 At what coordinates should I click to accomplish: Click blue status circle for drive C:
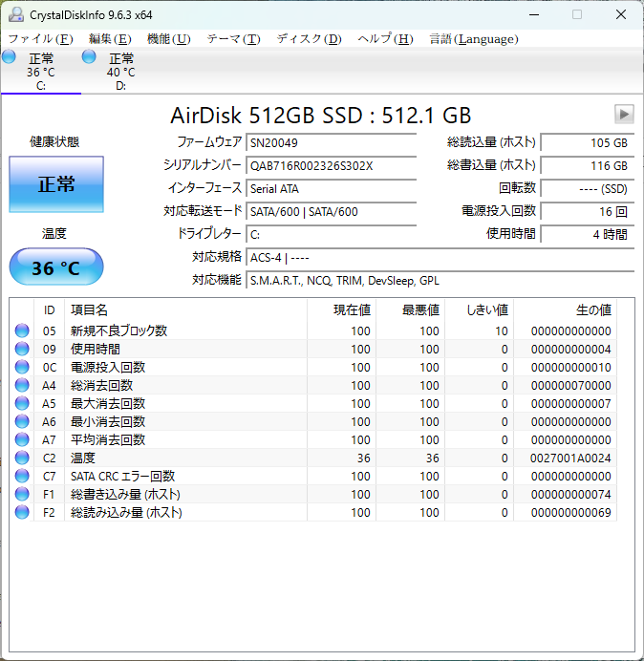(9, 56)
